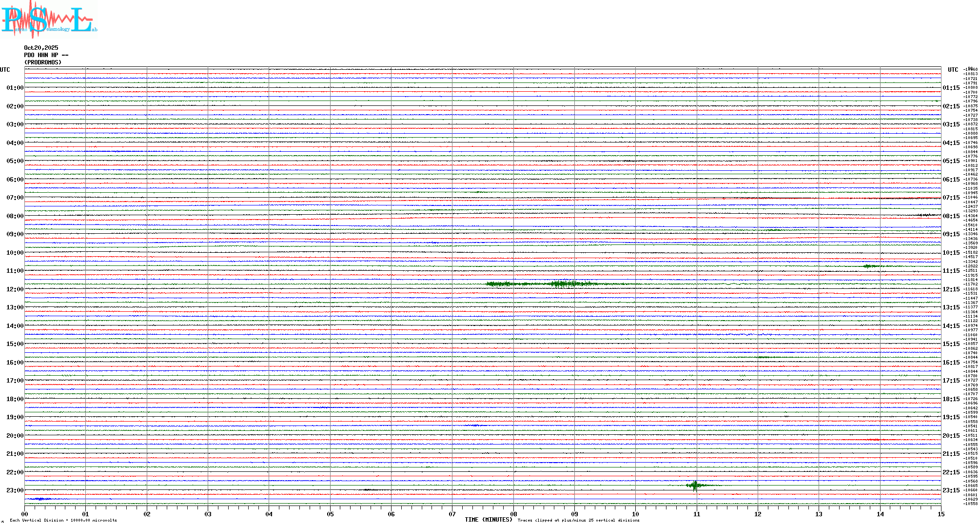Click the Oct20,2025 date label
This screenshot has width=980, height=527.
click(41, 48)
